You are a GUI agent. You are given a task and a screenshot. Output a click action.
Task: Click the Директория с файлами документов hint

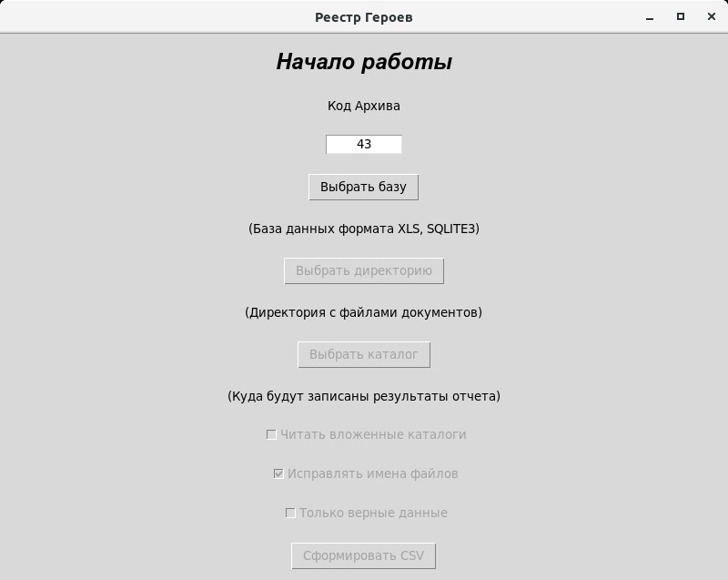363,312
